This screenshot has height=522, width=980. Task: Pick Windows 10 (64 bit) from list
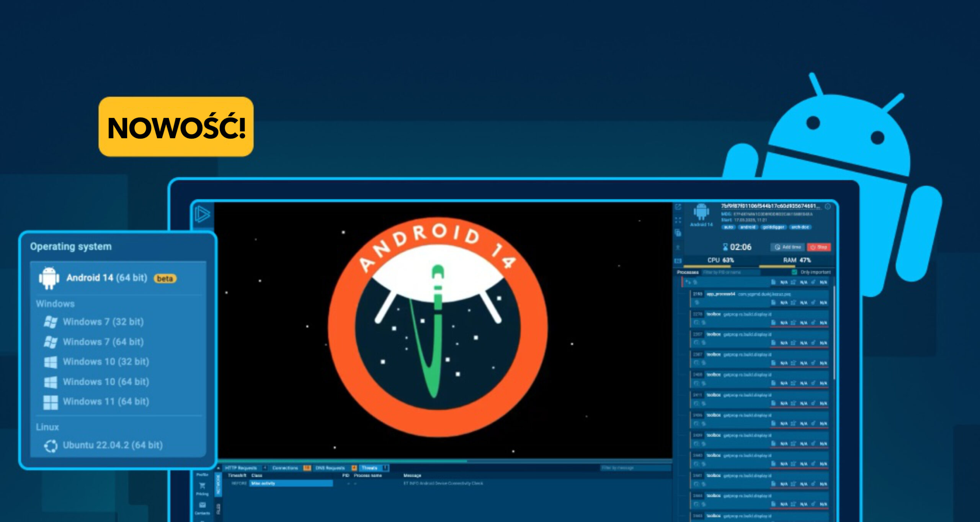click(106, 381)
